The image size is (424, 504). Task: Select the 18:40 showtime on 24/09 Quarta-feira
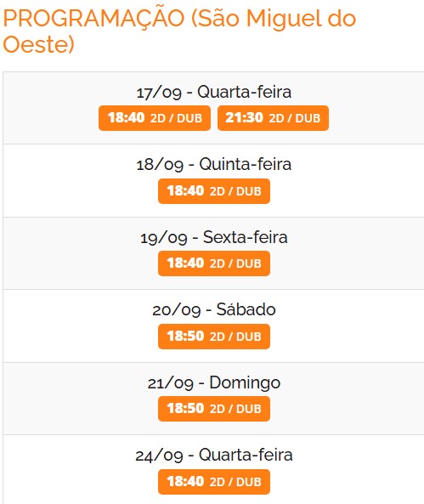[214, 482]
